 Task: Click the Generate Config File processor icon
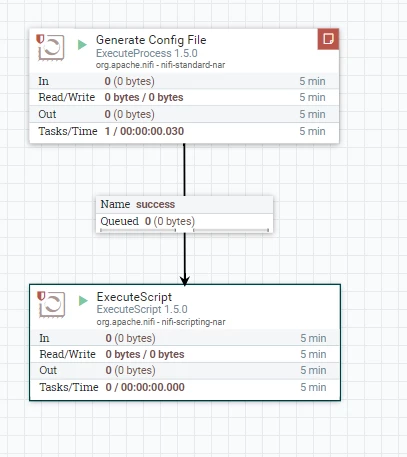pyautogui.click(x=51, y=48)
